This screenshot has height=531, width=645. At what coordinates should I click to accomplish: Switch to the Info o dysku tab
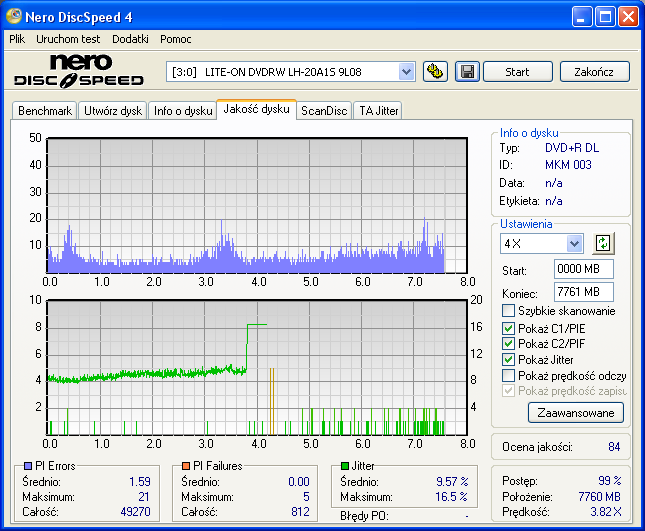coord(183,111)
